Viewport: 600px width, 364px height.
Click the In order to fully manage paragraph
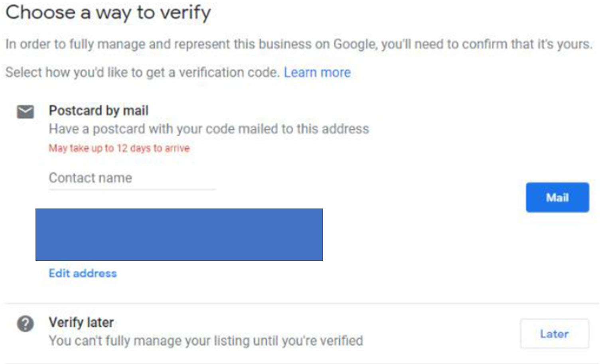[298, 44]
